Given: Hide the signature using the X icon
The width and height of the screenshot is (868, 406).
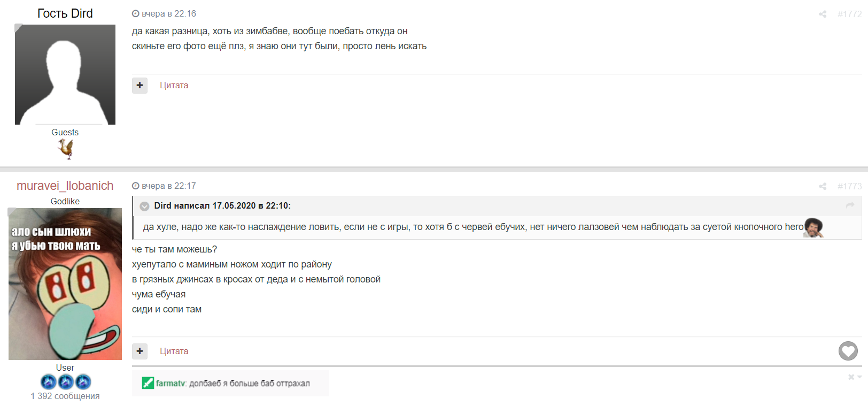Looking at the screenshot, I should 851,377.
